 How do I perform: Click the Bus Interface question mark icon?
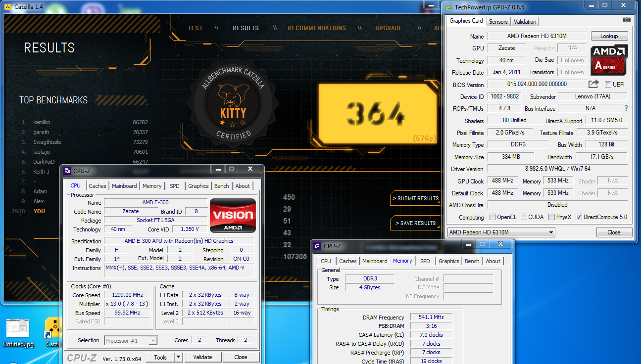tap(626, 108)
